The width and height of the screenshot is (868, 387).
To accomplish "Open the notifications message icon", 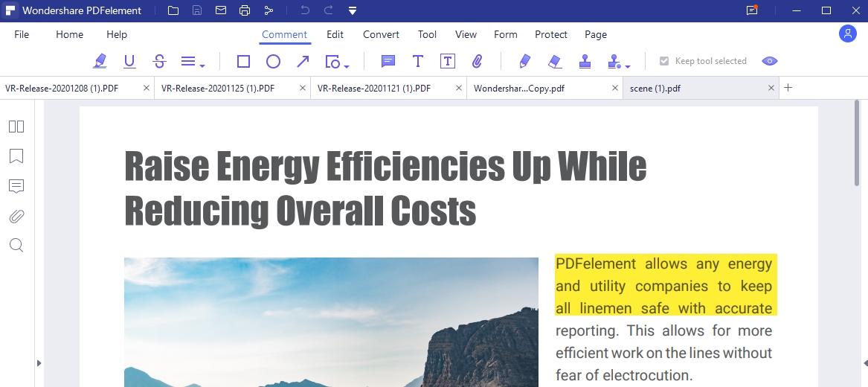I will coord(752,10).
